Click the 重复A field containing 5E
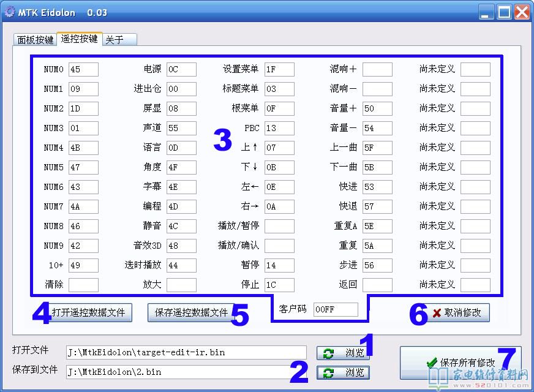The width and height of the screenshot is (534, 392). tap(378, 226)
